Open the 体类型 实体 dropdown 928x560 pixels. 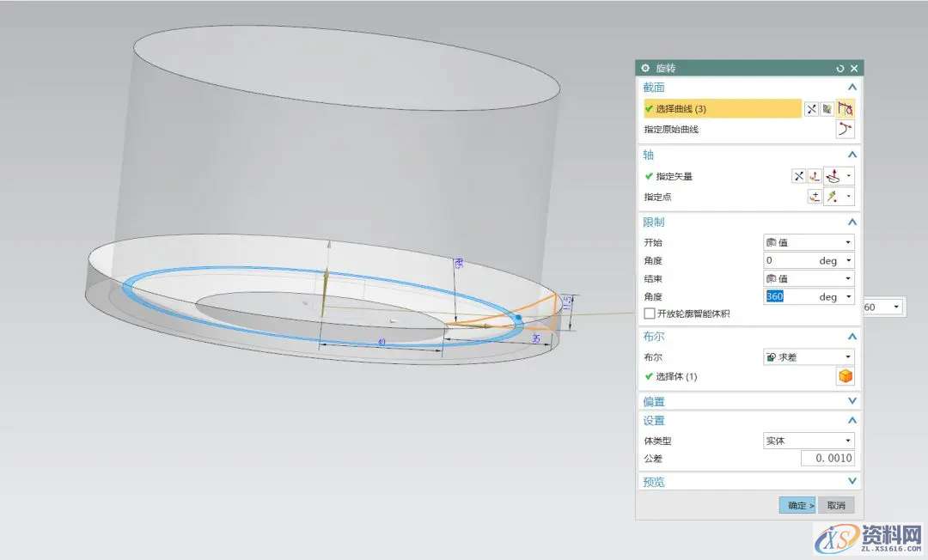tap(808, 441)
